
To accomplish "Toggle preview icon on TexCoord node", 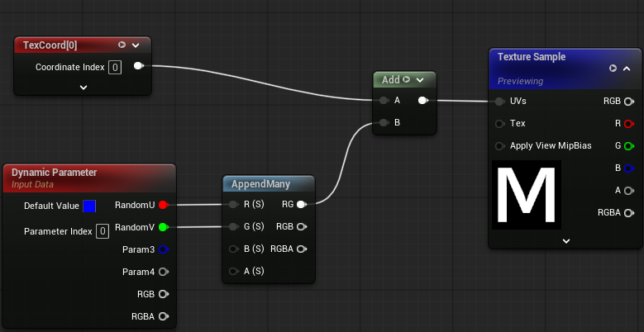I will (x=122, y=45).
